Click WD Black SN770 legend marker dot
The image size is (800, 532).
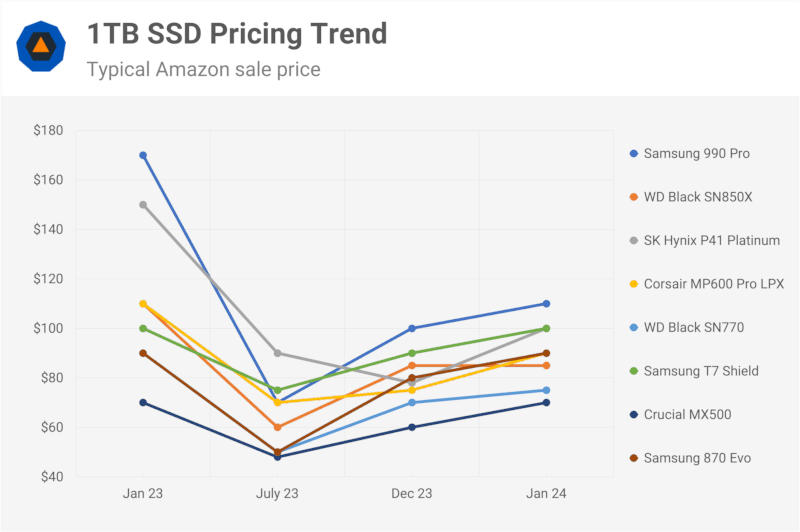[x=632, y=327]
